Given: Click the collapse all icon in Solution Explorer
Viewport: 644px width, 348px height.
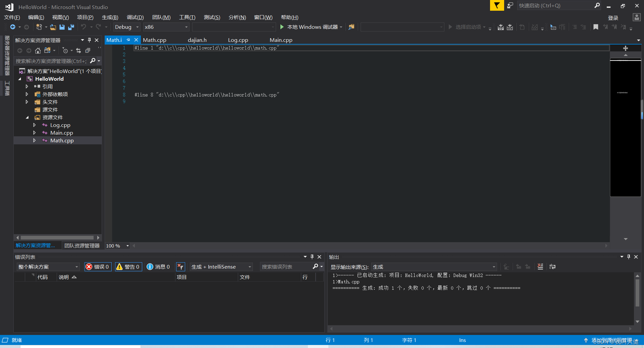Looking at the screenshot, I should (88, 50).
